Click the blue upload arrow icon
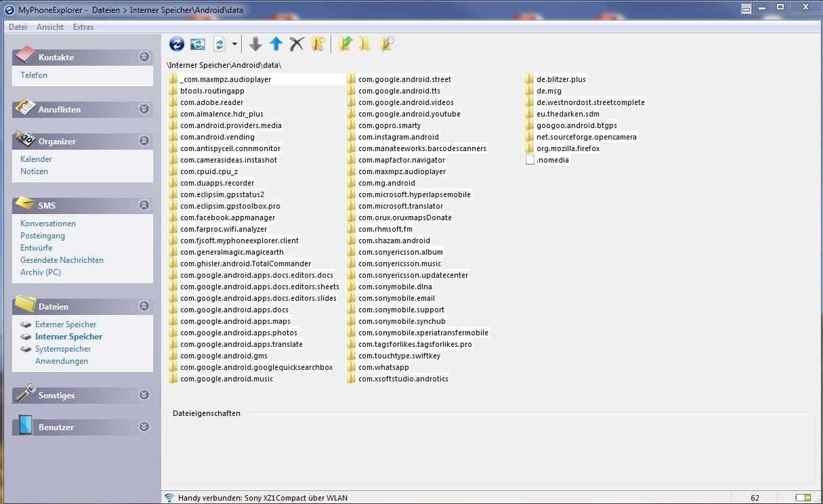This screenshot has height=504, width=823. (x=276, y=44)
